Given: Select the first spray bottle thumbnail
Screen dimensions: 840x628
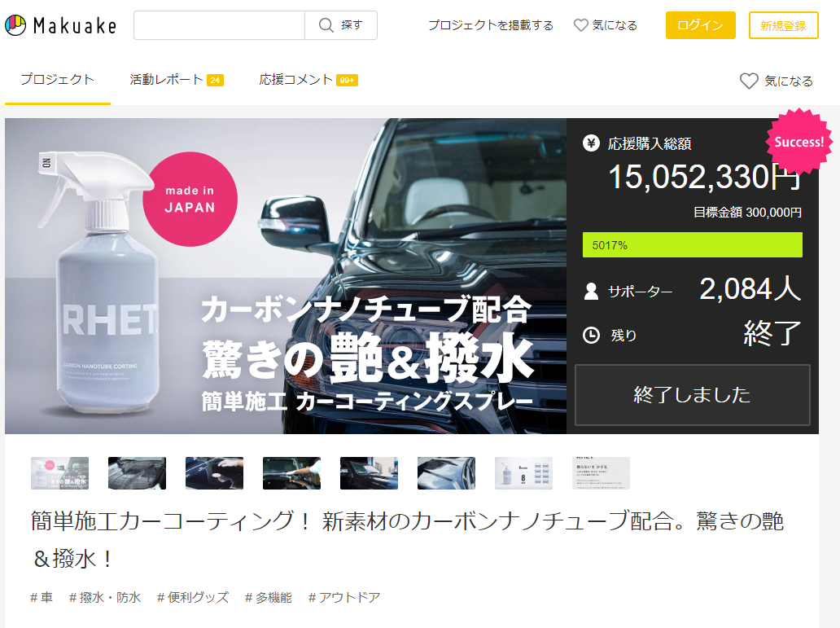Looking at the screenshot, I should point(59,473).
